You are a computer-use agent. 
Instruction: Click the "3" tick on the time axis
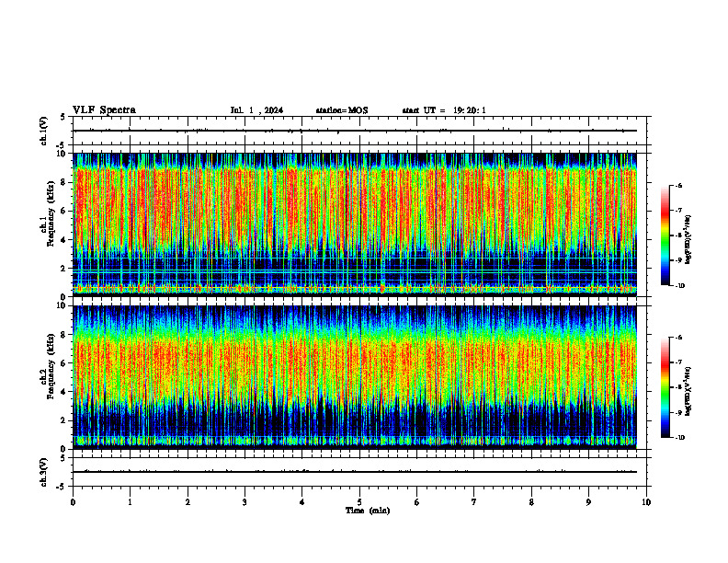pos(245,502)
